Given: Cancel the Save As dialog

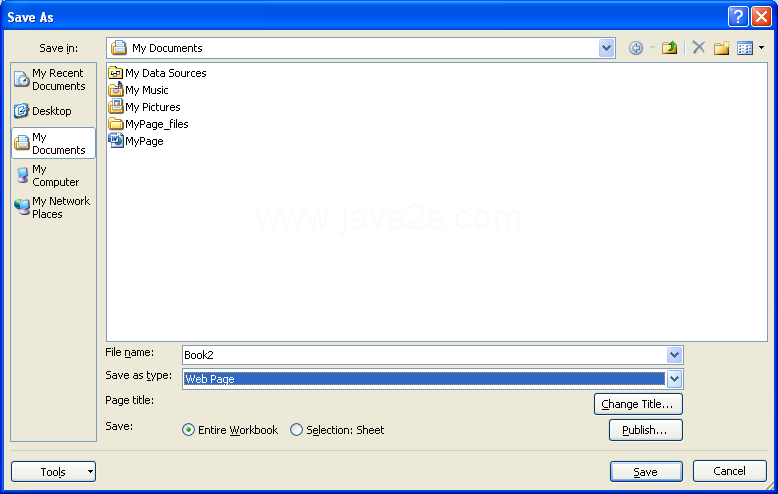Looking at the screenshot, I should (x=729, y=471).
